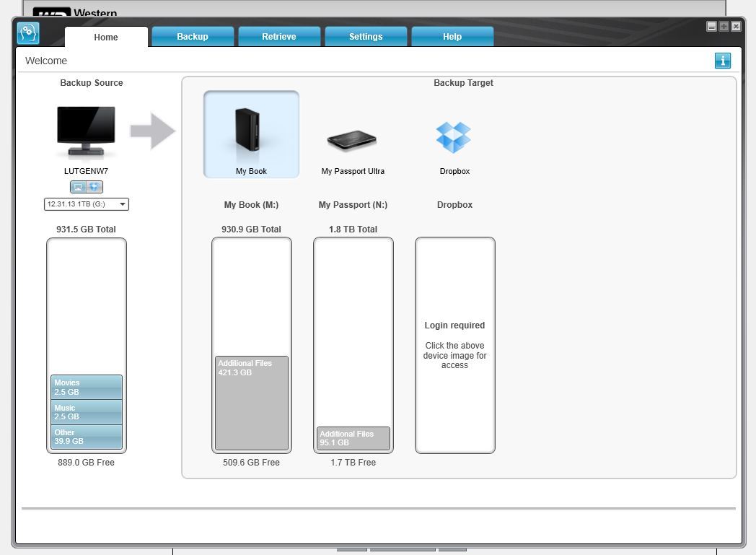
Task: Switch to the Home tab
Action: (x=106, y=37)
